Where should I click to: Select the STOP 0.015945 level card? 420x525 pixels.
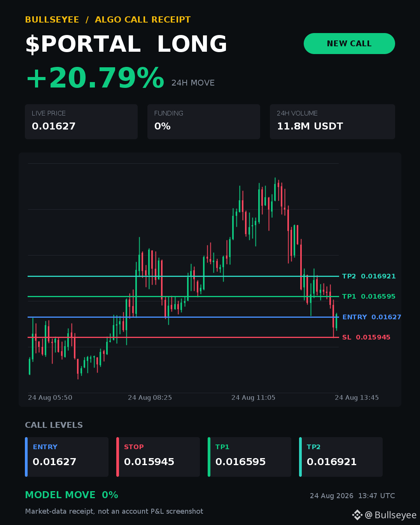pyautogui.click(x=158, y=457)
